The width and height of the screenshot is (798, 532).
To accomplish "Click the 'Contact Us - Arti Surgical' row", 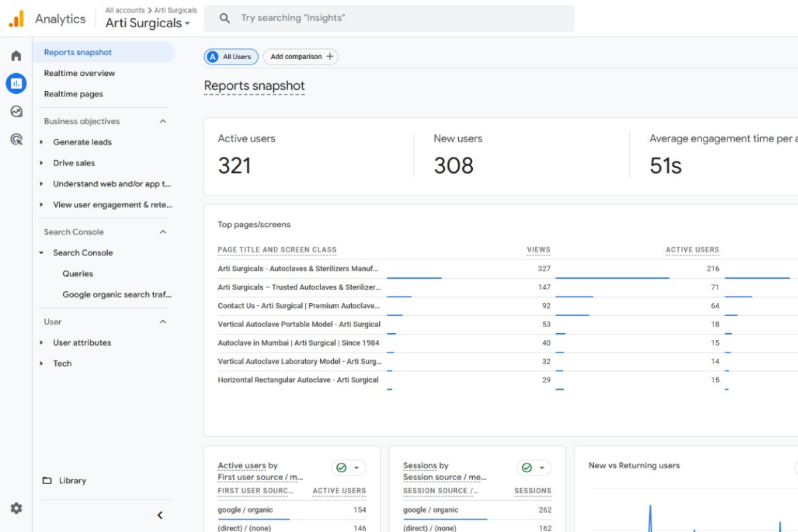I will click(299, 306).
